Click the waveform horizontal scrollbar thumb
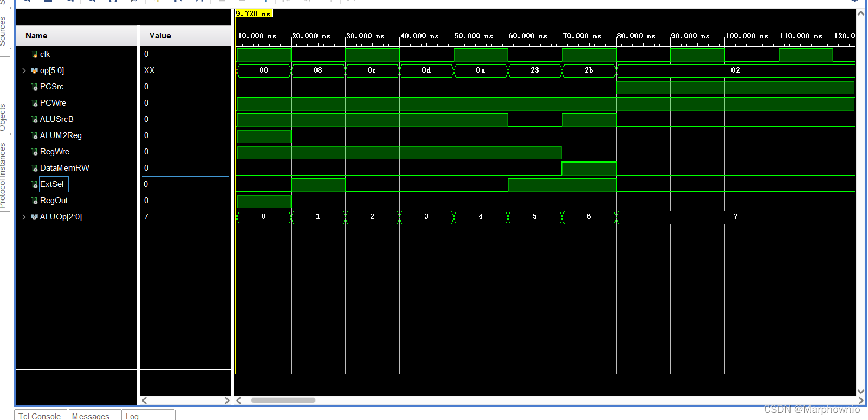The image size is (868, 420). click(x=283, y=400)
